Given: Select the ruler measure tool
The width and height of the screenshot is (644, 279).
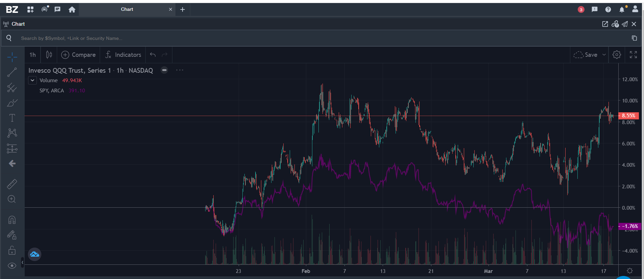Looking at the screenshot, I should [12, 184].
